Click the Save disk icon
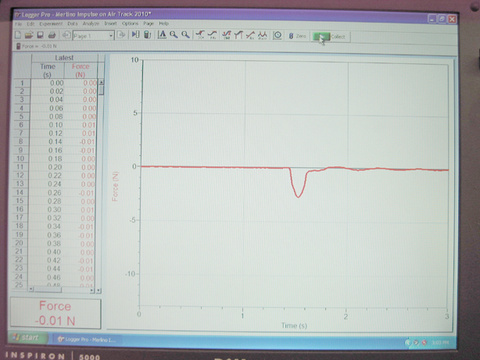 coord(40,35)
